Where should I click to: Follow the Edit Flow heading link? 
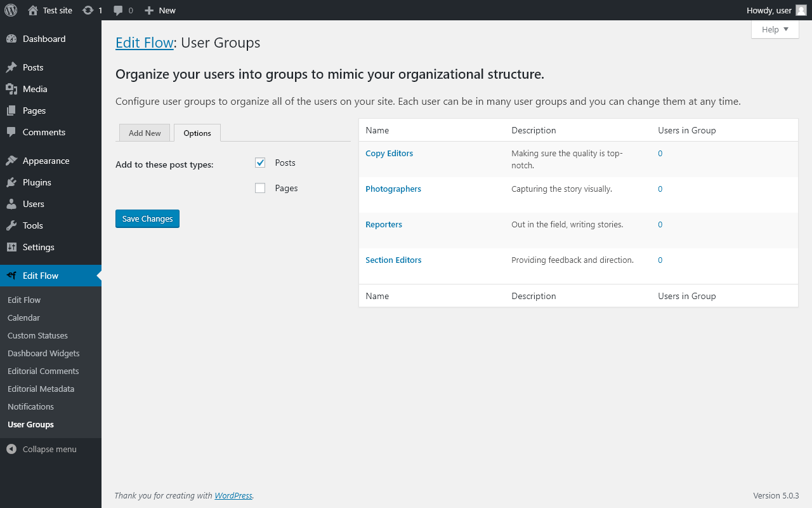145,43
